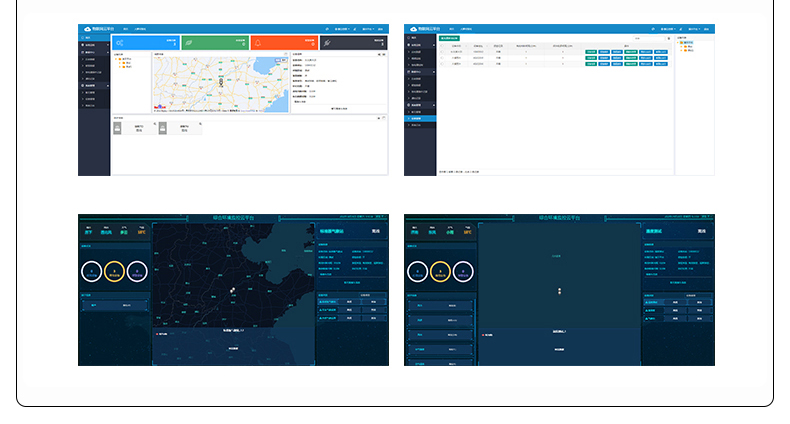Expand the root node in the dashboard device tree
The width and height of the screenshot is (790, 424).
[x=119, y=59]
